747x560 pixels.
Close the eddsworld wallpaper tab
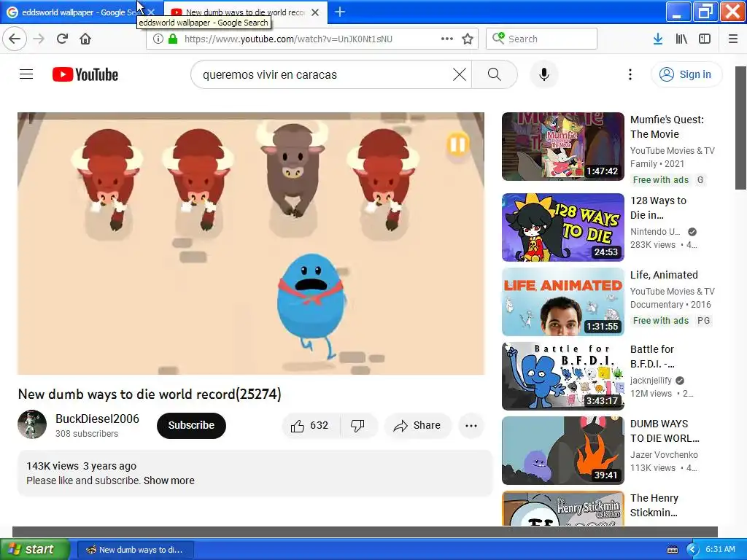[x=151, y=12]
